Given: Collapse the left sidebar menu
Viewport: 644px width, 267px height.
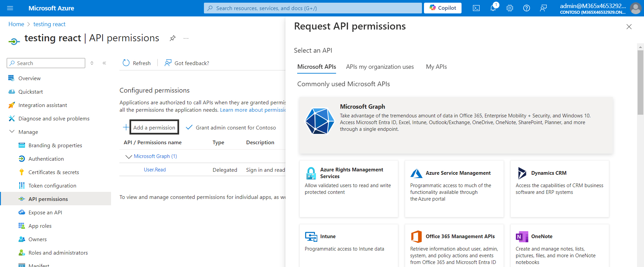Looking at the screenshot, I should click(104, 63).
